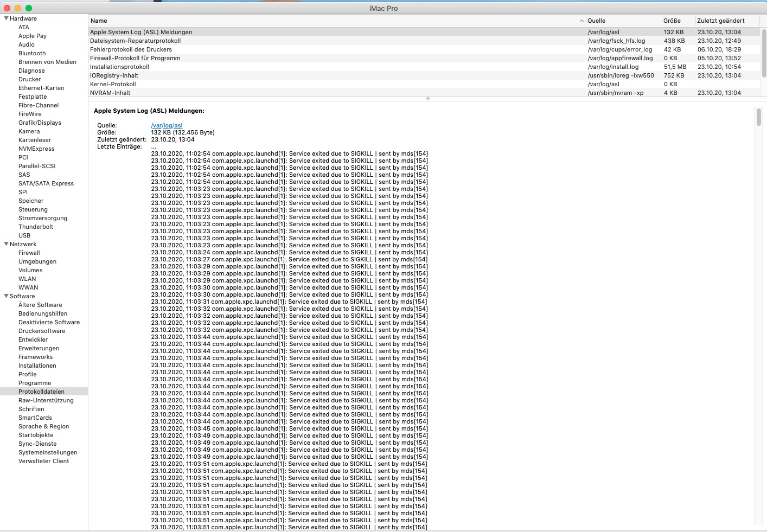Select the Apple System Log (ASL) Meldungen row
The height and width of the screenshot is (532, 767).
tap(424, 32)
